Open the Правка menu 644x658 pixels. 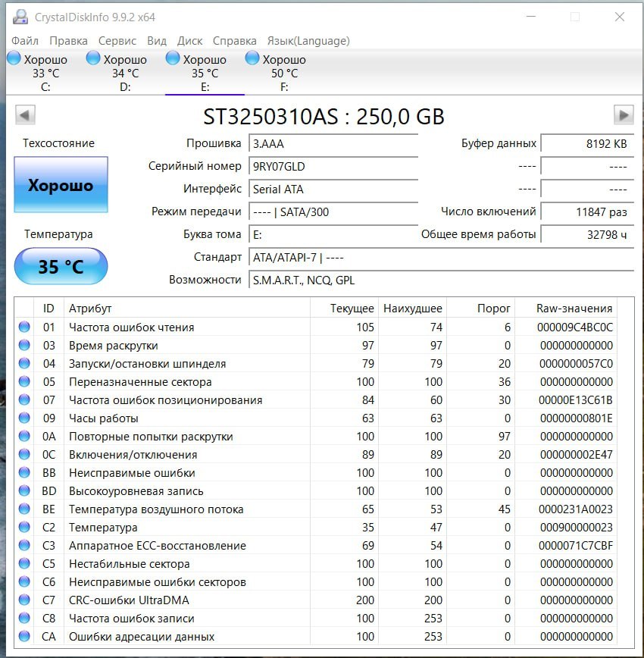coord(68,41)
